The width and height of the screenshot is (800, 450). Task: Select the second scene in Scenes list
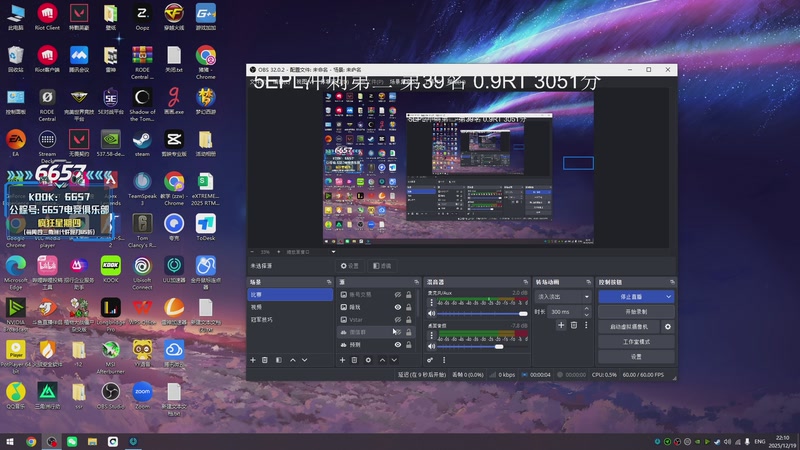pos(290,307)
